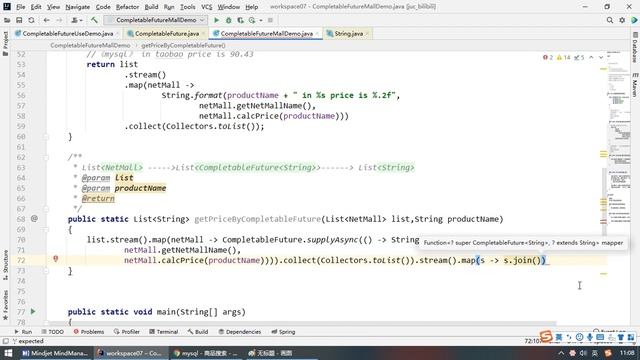Start debugging with the bug icon
Screen dimensions: 640x360
229,20
